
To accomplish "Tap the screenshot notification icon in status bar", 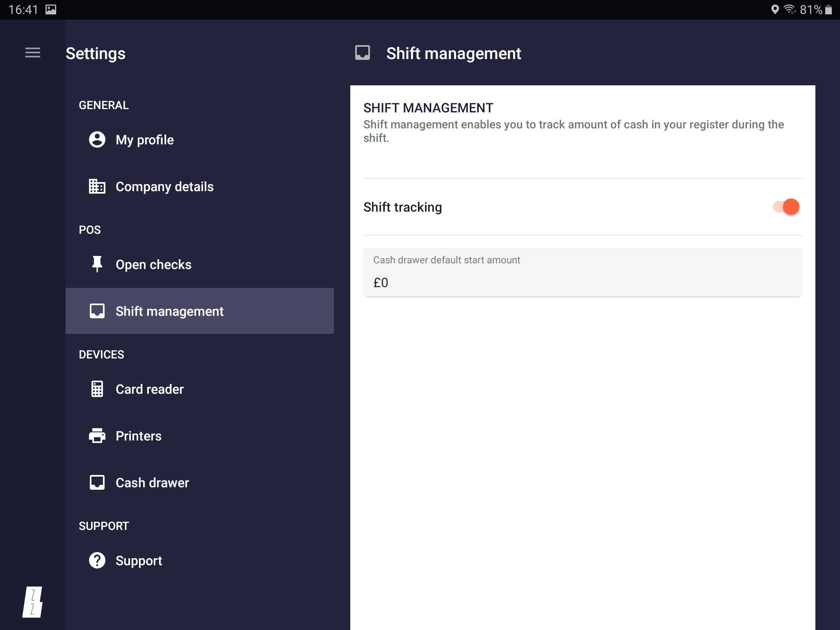I will pos(51,9).
